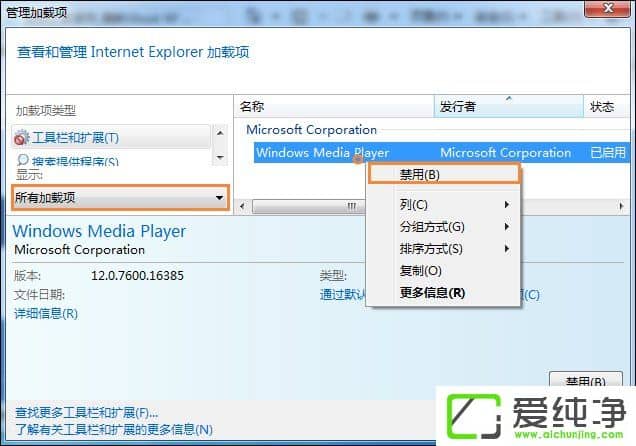The image size is (636, 446).
Task: Select 复制(O) in the context menu
Action: coord(420,271)
